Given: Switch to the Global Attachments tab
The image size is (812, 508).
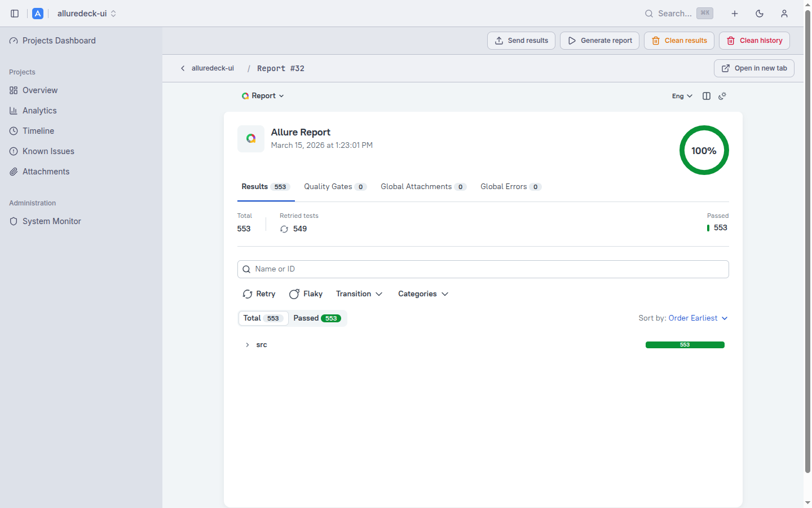Looking at the screenshot, I should 423,187.
